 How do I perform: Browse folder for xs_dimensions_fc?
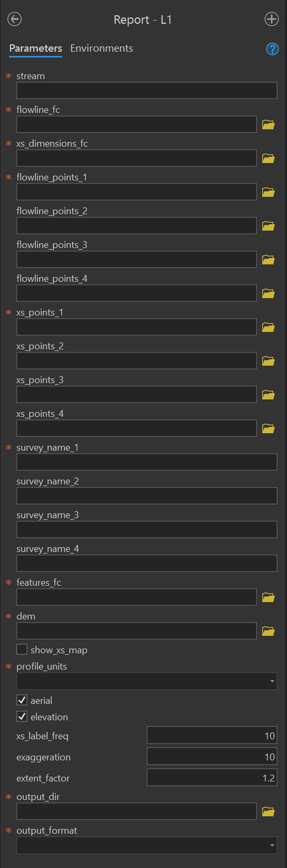click(x=269, y=158)
